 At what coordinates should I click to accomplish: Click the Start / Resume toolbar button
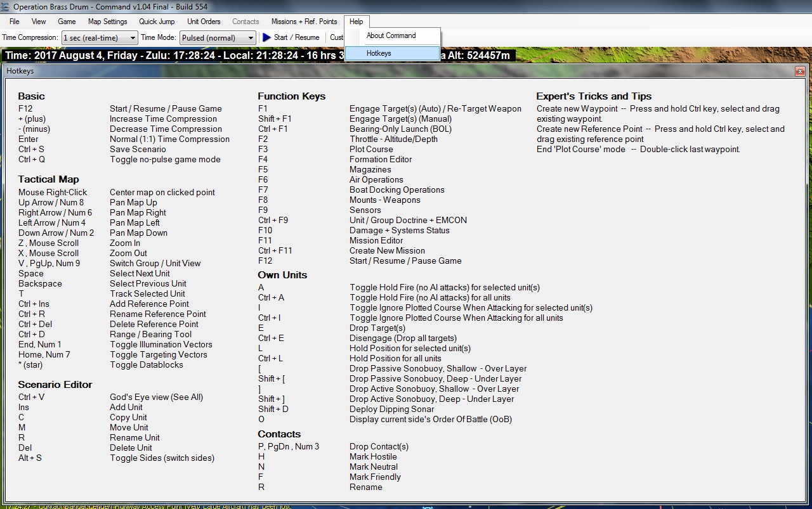(291, 37)
